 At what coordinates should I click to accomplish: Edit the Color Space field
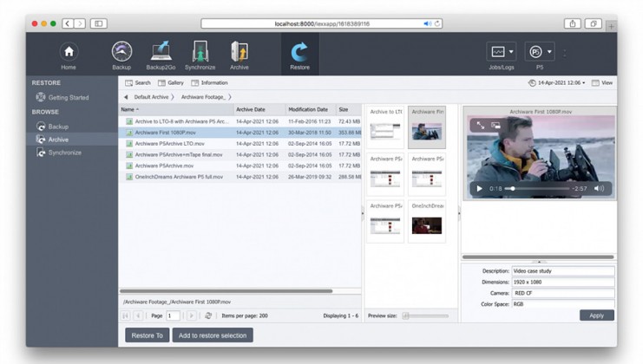coord(563,304)
